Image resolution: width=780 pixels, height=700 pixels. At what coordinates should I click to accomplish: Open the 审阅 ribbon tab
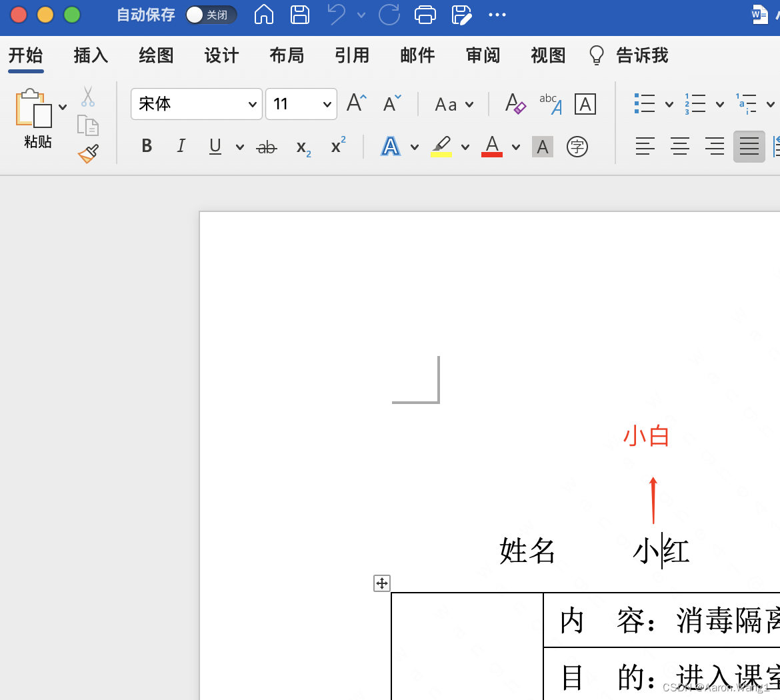[483, 55]
